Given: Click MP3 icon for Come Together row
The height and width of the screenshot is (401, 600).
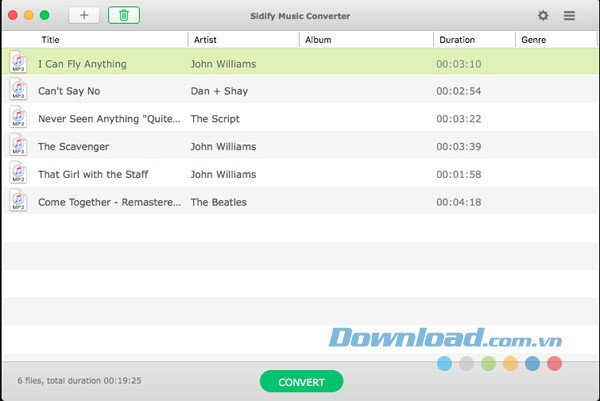Looking at the screenshot, I should coord(18,200).
